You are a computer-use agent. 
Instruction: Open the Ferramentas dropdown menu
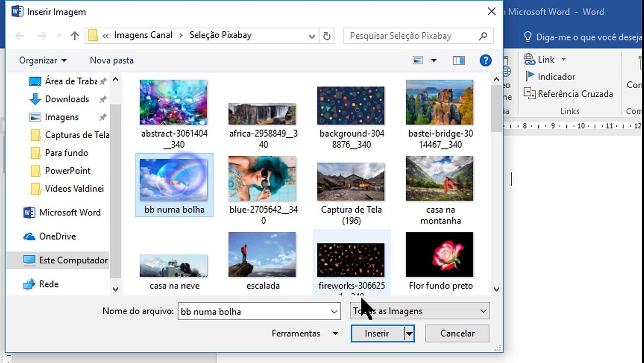click(304, 333)
